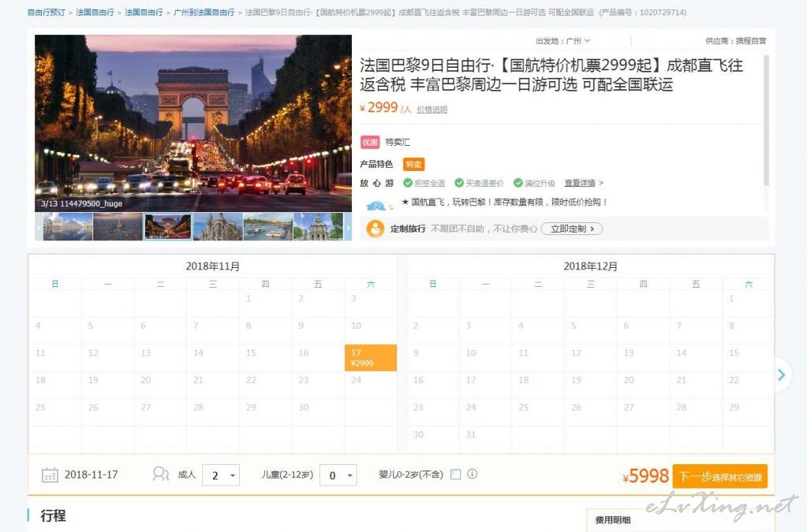Open the 儿童(2-12岁) count dropdown
The height and width of the screenshot is (532, 807).
(x=338, y=475)
